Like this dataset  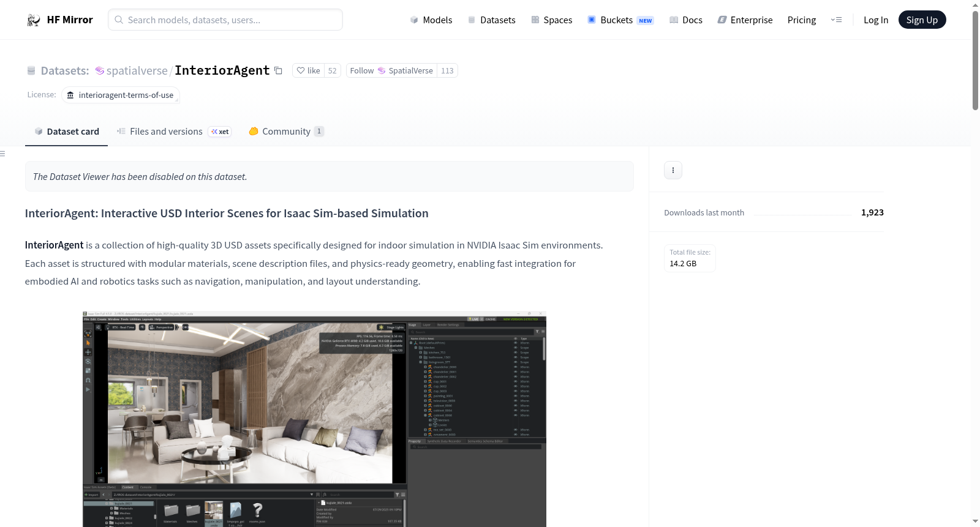[308, 70]
